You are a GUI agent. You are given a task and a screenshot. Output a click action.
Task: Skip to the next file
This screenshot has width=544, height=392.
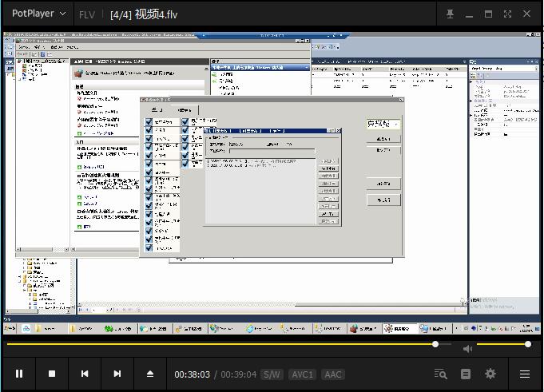click(117, 374)
